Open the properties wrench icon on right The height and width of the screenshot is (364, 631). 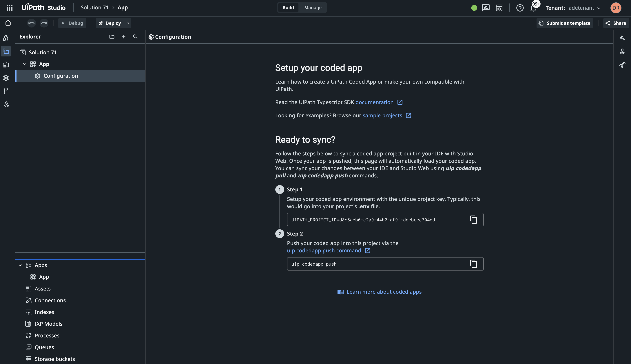click(x=622, y=38)
